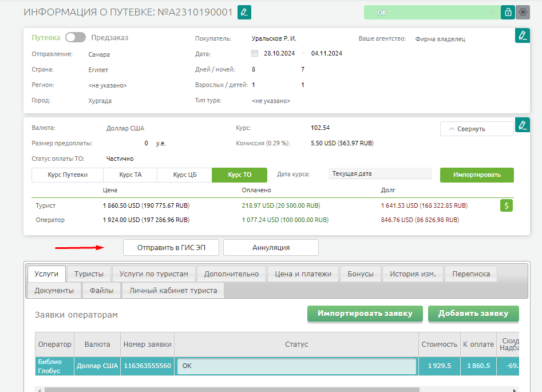This screenshot has width=542, height=392.
Task: Click tourist debt 1 641.53 USD
Action: (x=424, y=205)
